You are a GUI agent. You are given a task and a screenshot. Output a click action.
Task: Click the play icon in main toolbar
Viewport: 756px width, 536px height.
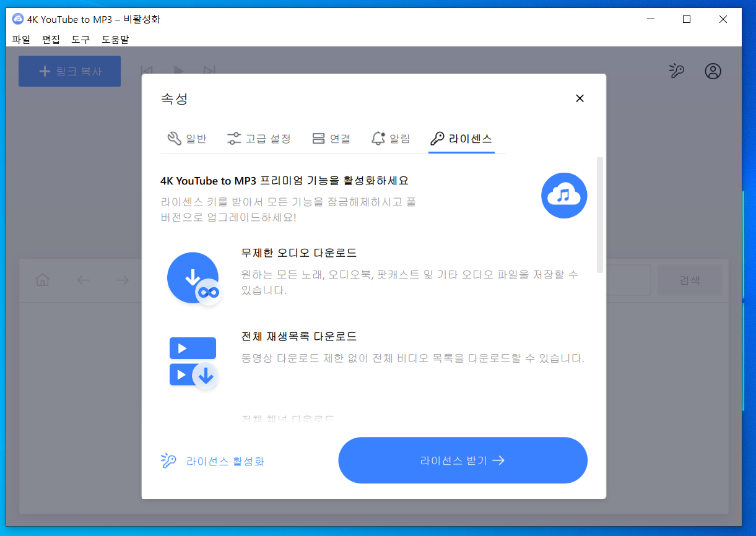[178, 71]
